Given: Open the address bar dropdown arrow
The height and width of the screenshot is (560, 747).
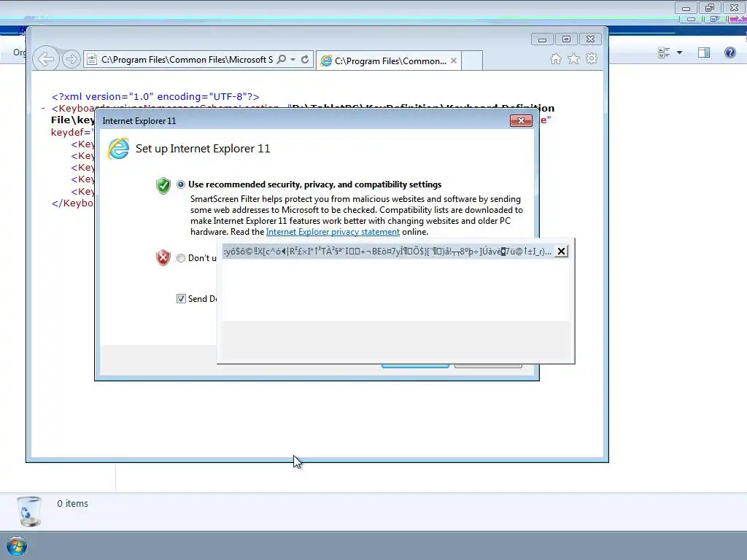Looking at the screenshot, I should coord(293,60).
